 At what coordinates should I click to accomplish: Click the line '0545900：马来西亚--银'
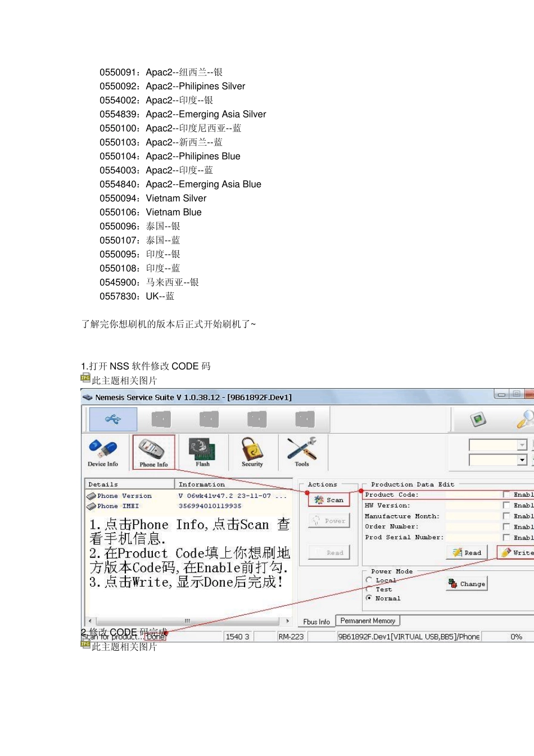pyautogui.click(x=150, y=282)
